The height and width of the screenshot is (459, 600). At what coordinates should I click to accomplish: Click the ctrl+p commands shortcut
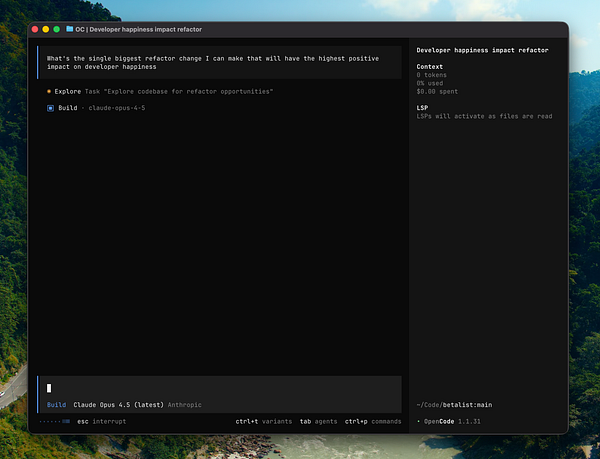(373, 422)
